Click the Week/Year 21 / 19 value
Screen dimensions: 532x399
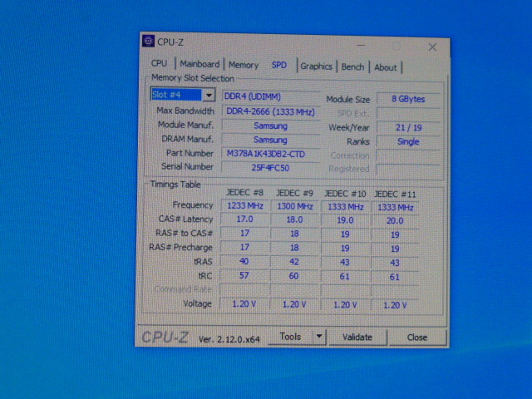(x=408, y=128)
